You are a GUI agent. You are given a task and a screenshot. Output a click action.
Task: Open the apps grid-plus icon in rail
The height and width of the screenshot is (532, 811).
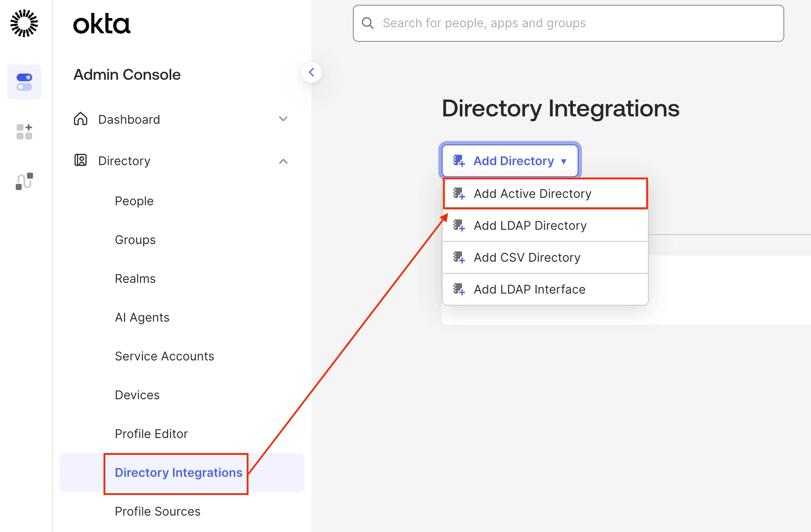tap(24, 131)
